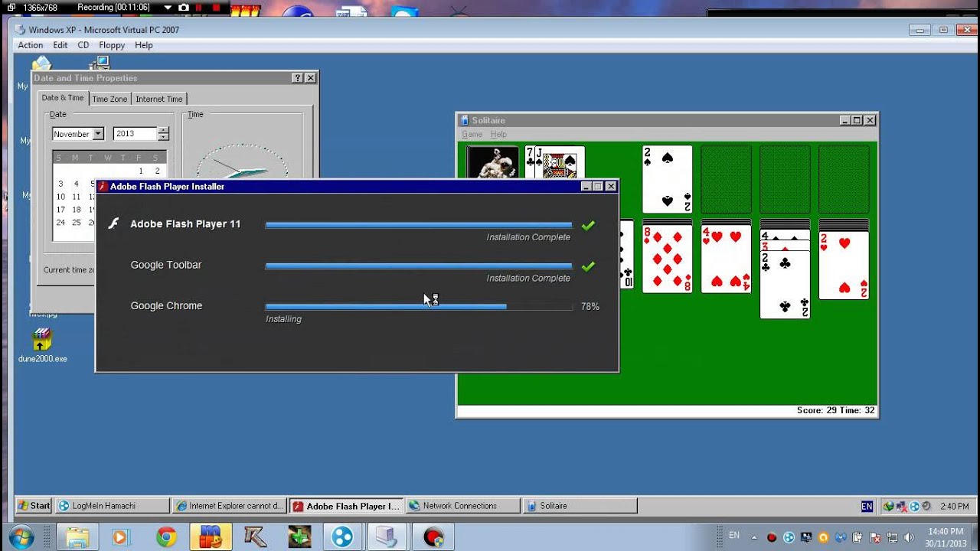The height and width of the screenshot is (551, 980).
Task: Open the Action menu in Virtual PC
Action: click(x=31, y=45)
